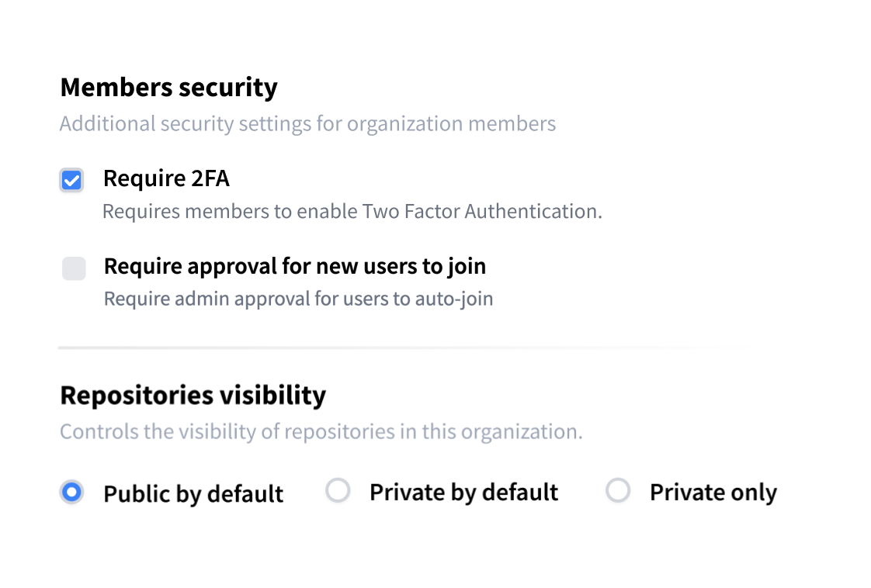Click the Two Factor Authentication description text
The height and width of the screenshot is (588, 871).
point(352,210)
